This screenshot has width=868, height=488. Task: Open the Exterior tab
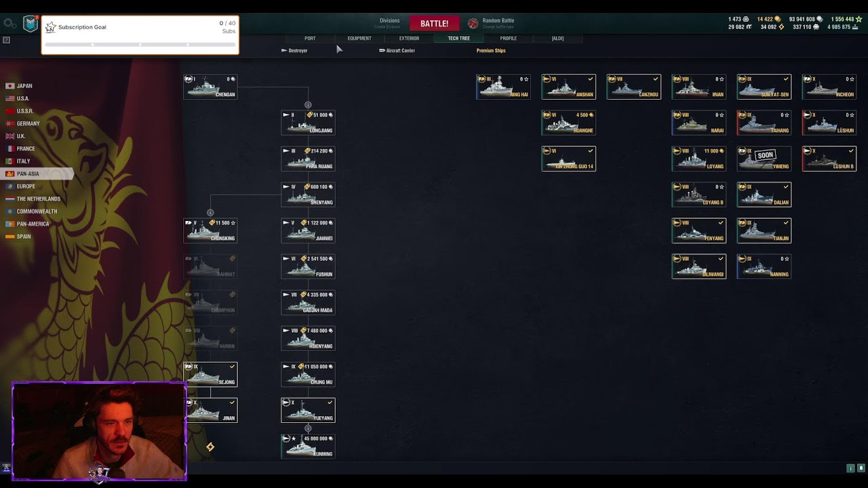[409, 39]
